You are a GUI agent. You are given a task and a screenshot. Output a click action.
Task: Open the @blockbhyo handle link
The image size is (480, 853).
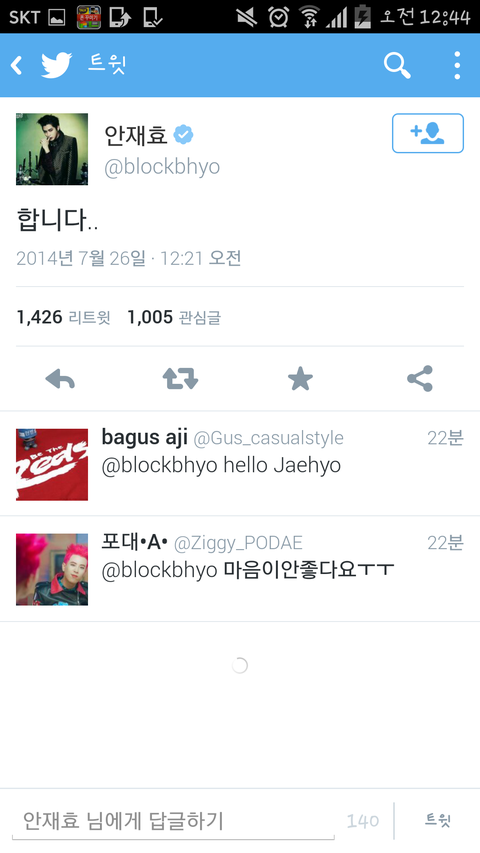162,167
